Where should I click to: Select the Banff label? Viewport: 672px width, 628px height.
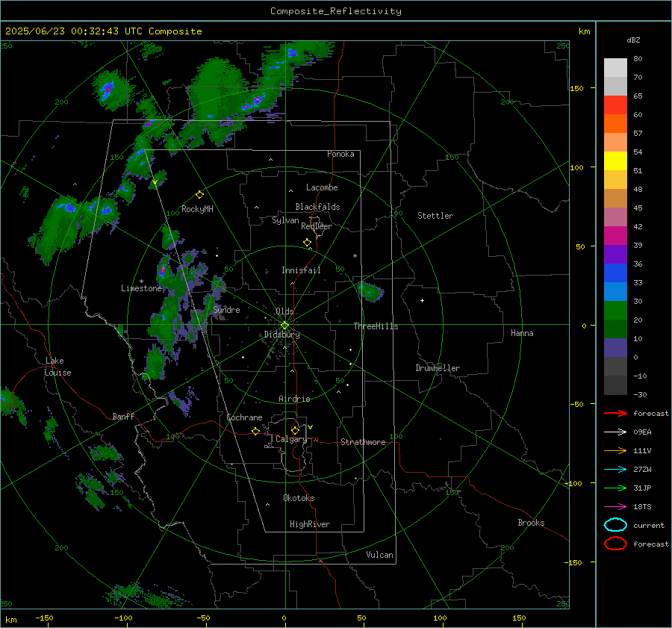click(123, 416)
